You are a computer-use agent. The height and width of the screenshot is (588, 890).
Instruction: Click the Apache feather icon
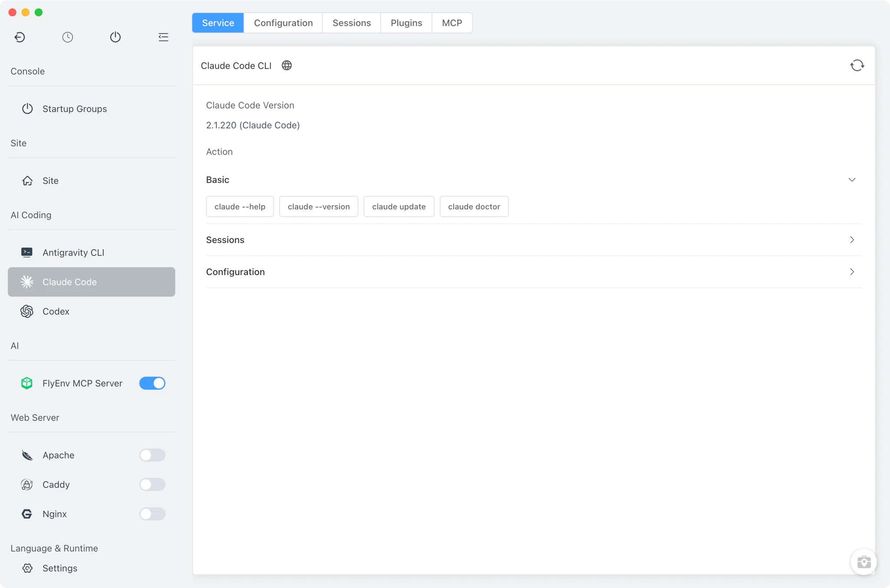click(x=27, y=455)
